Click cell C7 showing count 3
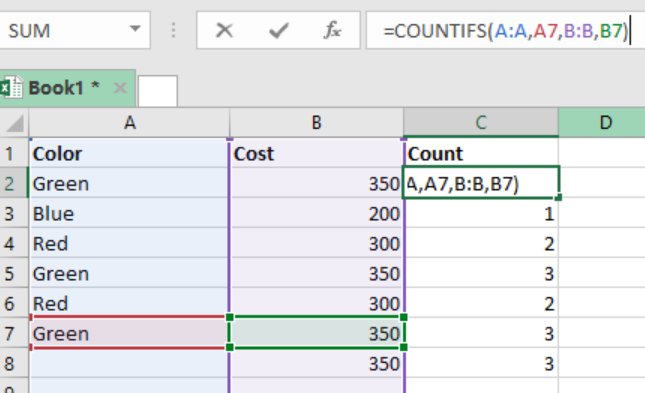The height and width of the screenshot is (393, 645). pos(482,334)
